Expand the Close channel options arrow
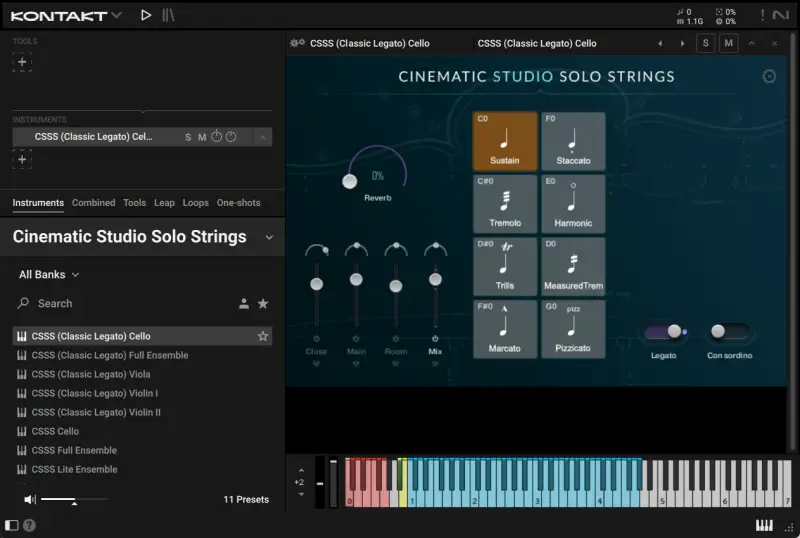 [x=316, y=363]
